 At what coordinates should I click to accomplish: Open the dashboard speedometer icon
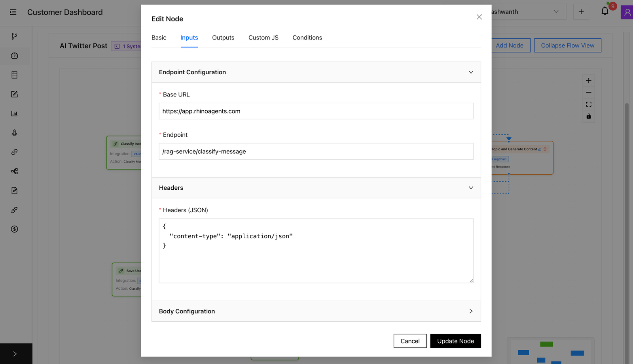coord(15,56)
